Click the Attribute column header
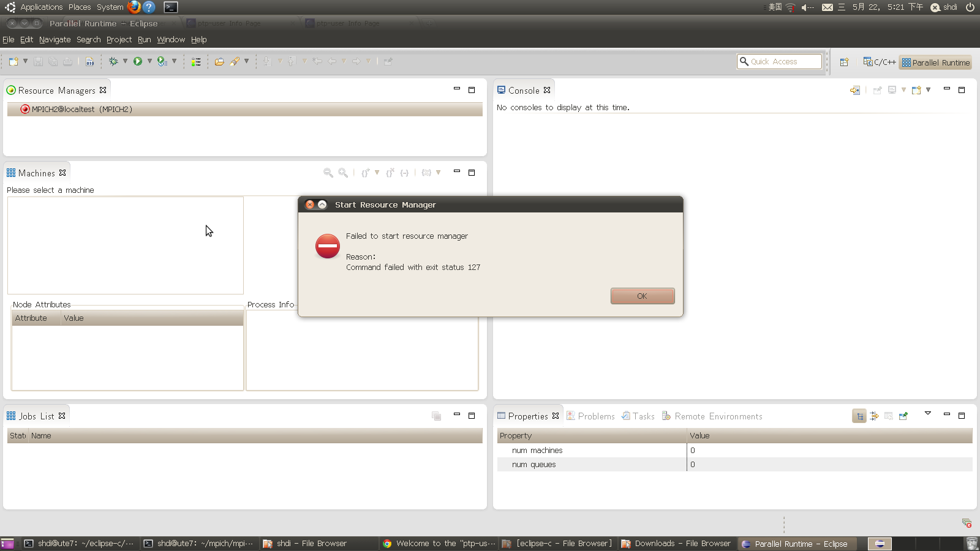Viewport: 980px width, 551px height. tap(36, 318)
